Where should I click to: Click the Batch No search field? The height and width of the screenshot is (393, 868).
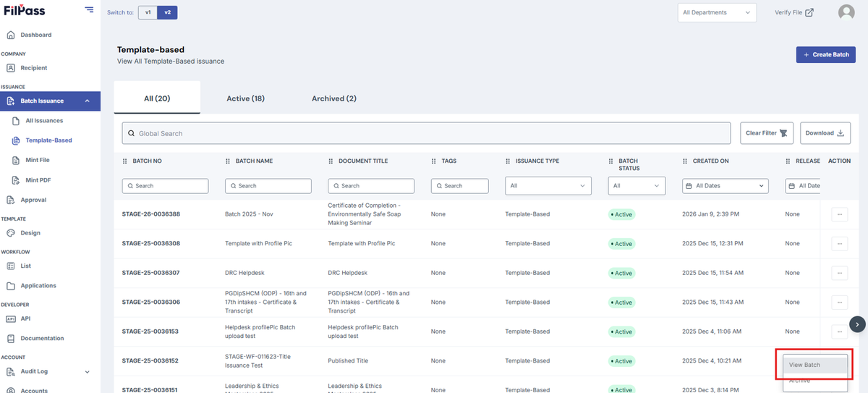tap(166, 186)
